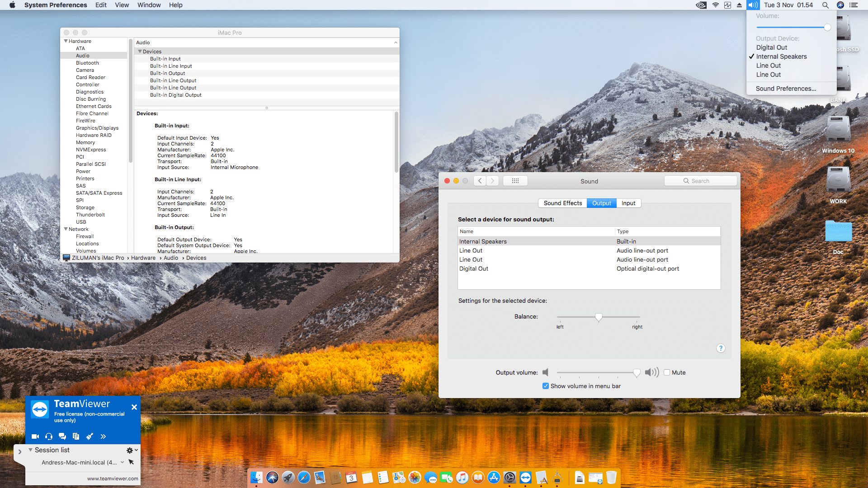Open TeamViewer file box icon

pyautogui.click(x=76, y=436)
